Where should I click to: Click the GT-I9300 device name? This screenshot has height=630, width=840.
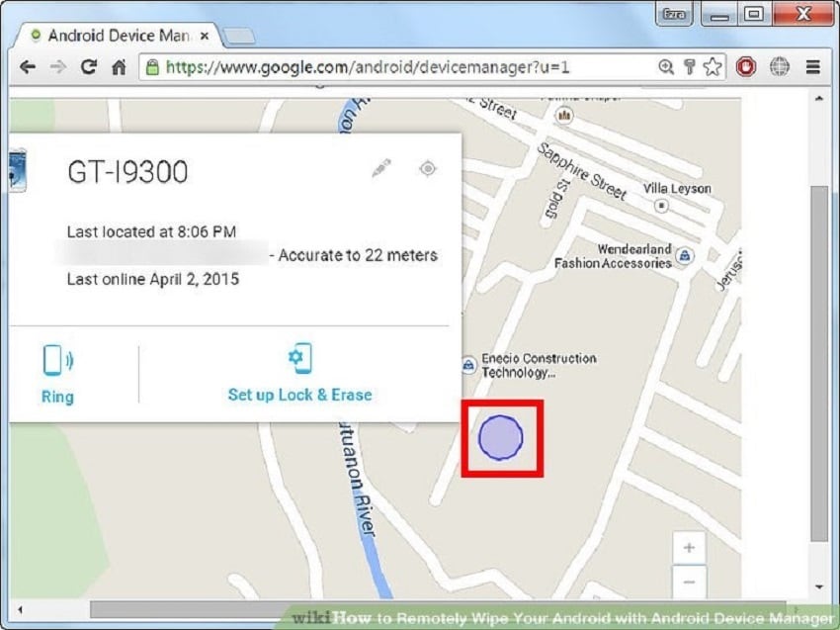coord(127,172)
